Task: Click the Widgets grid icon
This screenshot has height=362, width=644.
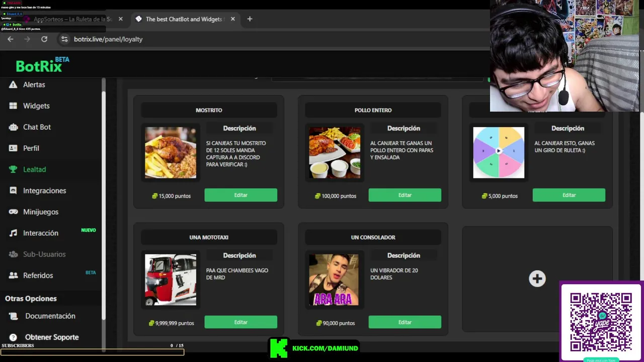Action: tap(13, 106)
